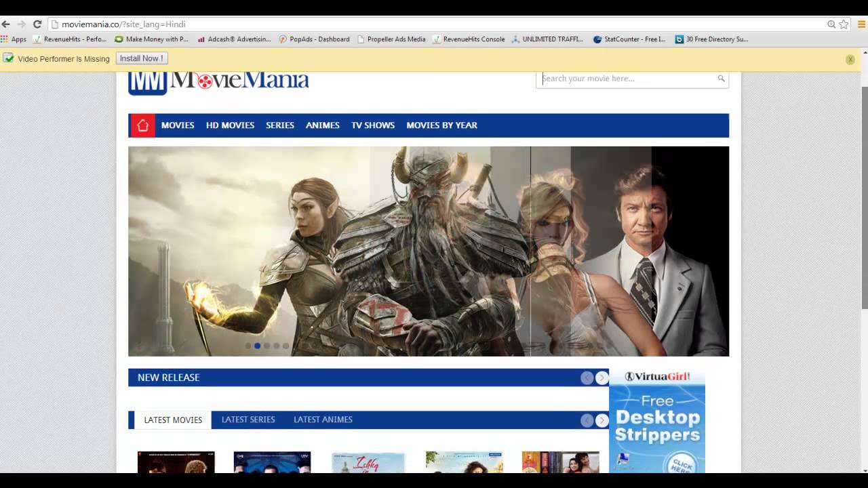Open Propeller Ads Media bookmark

point(391,39)
